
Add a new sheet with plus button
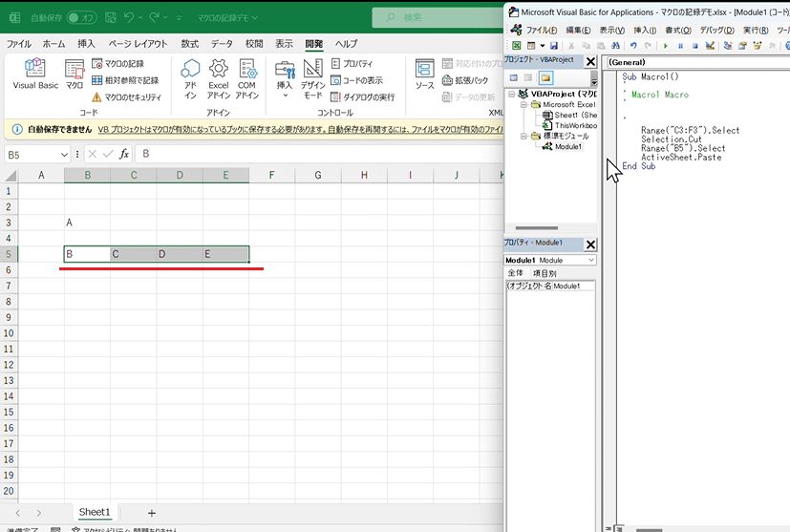point(152,513)
